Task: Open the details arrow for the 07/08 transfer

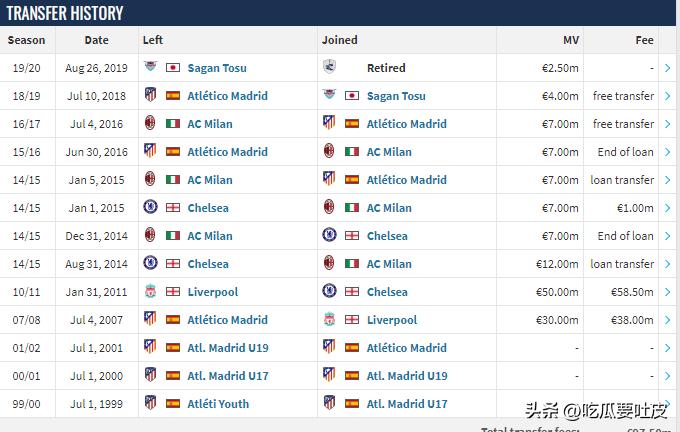Action: 667,320
